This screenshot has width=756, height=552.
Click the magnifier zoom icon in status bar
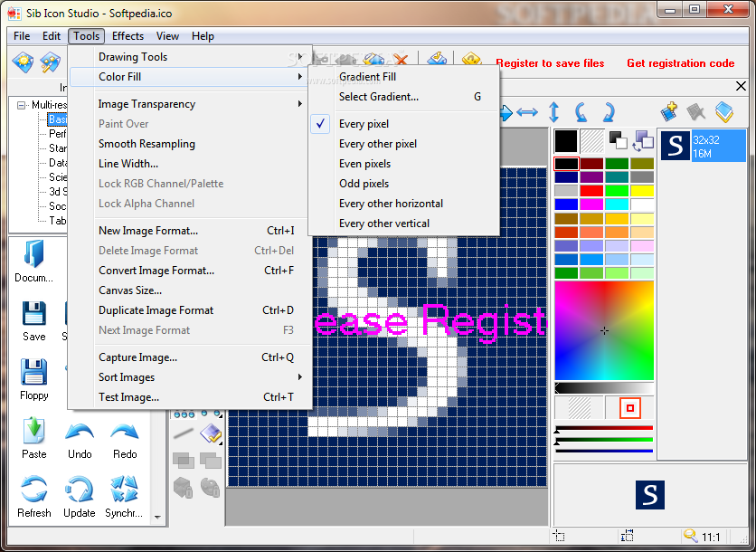point(690,536)
